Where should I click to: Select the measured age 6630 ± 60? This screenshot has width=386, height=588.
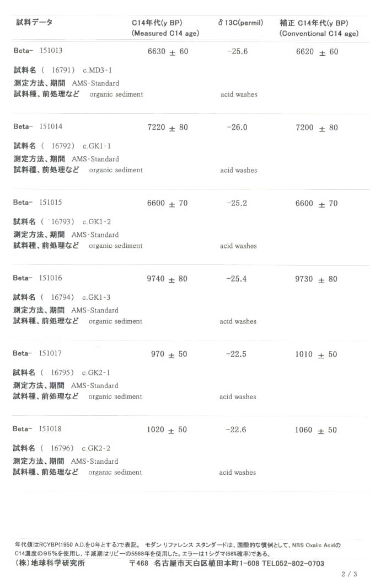click(168, 51)
